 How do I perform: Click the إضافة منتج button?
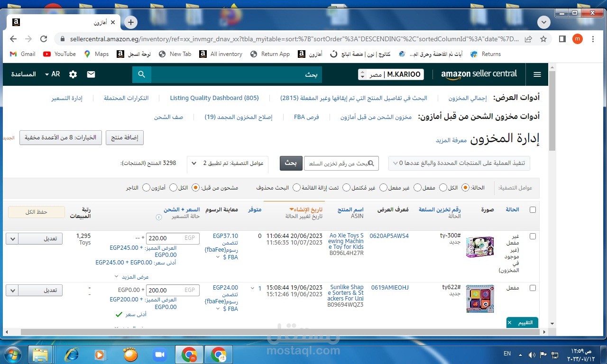124,138
